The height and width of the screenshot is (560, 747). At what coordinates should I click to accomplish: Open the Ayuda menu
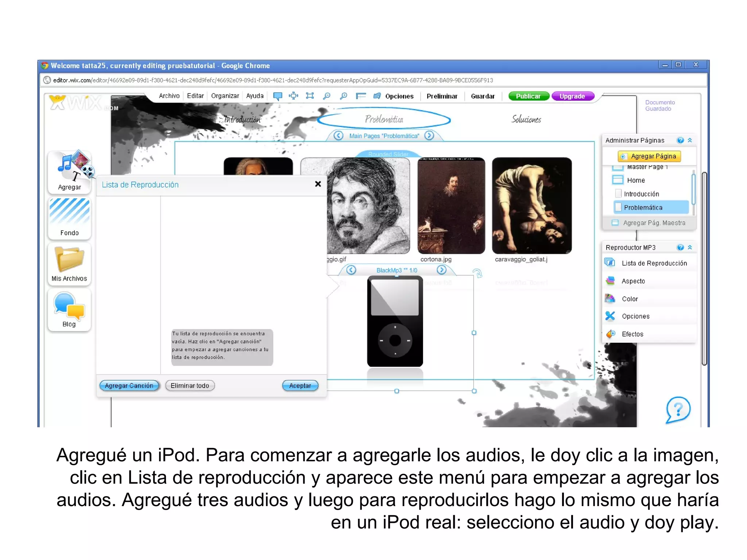[x=255, y=96]
